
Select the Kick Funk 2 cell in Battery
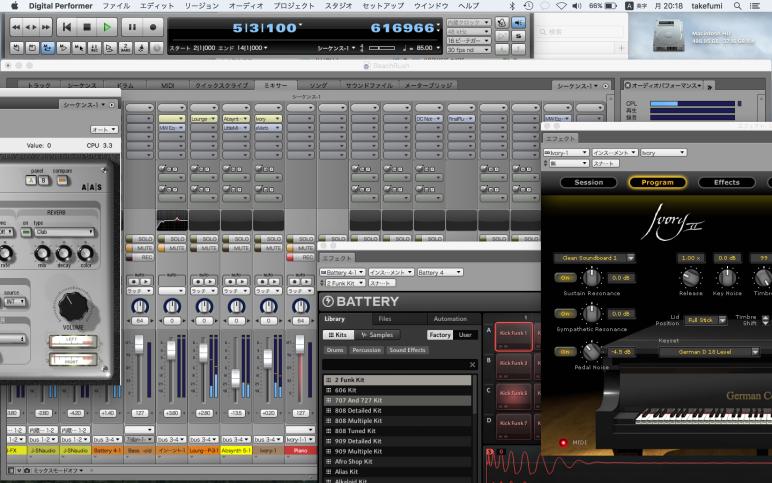click(514, 367)
